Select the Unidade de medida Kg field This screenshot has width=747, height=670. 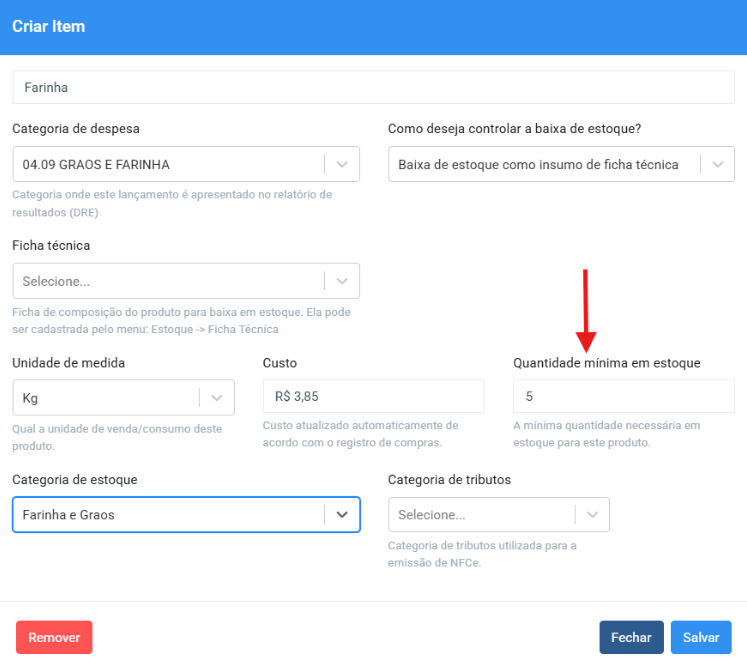[106, 397]
